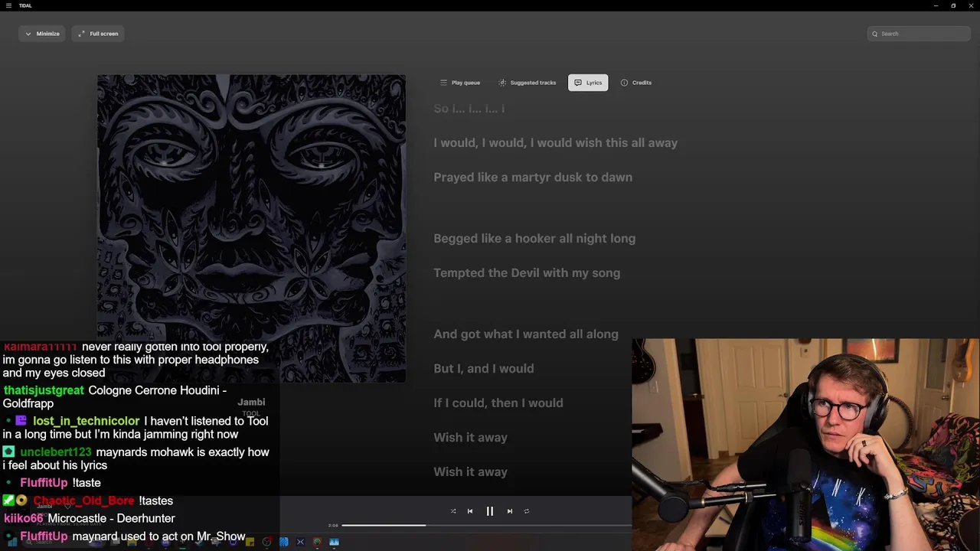
Task: Jump to lyric "And got what I wanted all along"
Action: point(526,334)
